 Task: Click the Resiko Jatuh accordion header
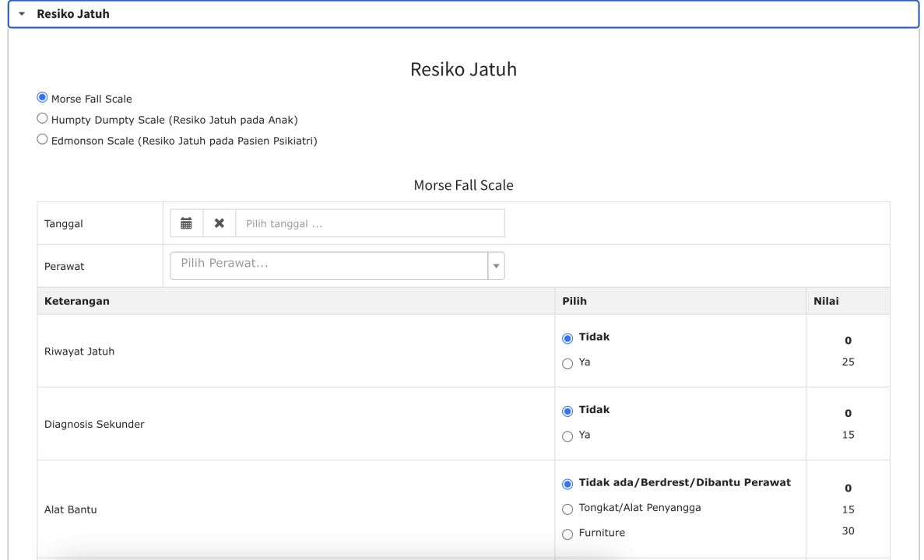tap(463, 14)
